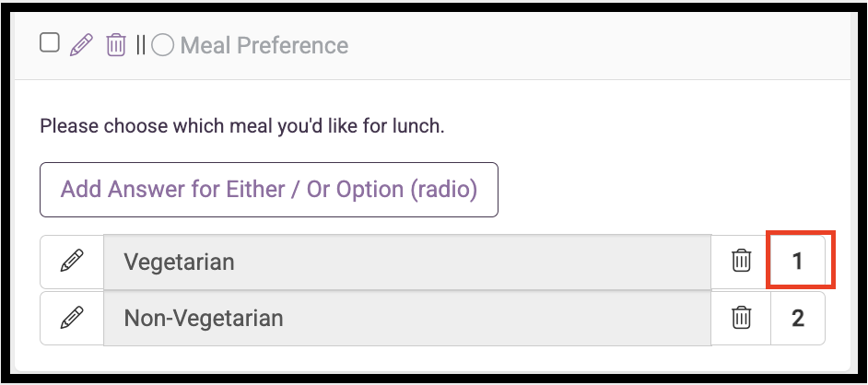Grab the double-bar reorder handle in header
Image resolution: width=868 pixels, height=385 pixels.
(x=141, y=45)
